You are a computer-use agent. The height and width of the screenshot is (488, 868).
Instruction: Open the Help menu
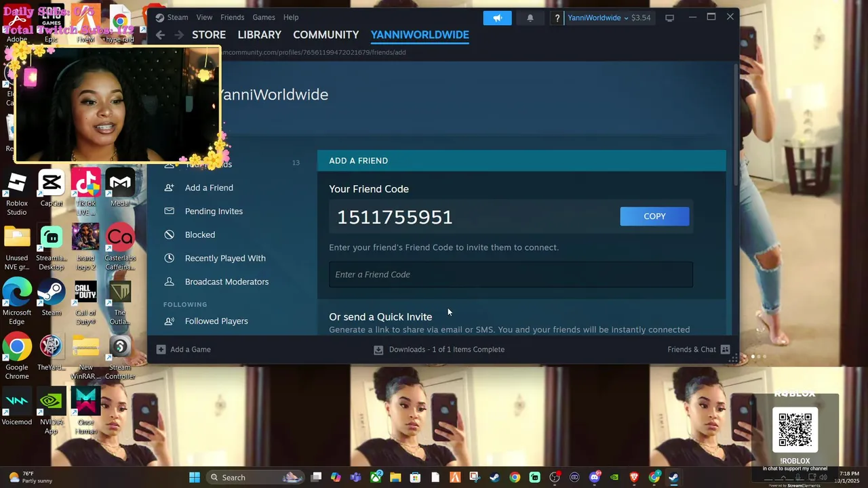(x=291, y=18)
